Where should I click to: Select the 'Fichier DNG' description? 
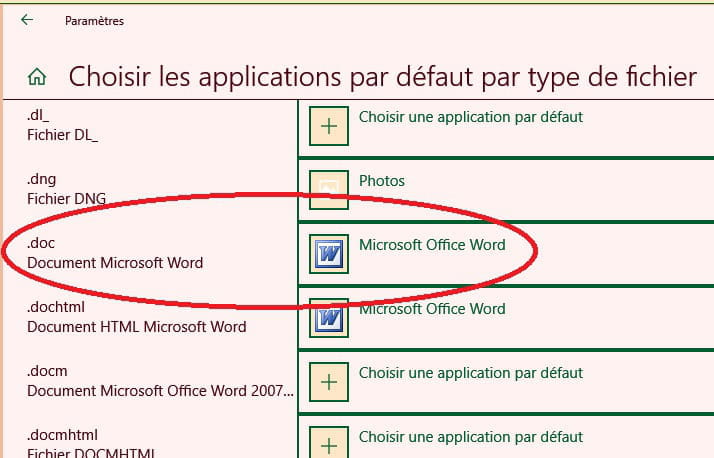coord(66,198)
